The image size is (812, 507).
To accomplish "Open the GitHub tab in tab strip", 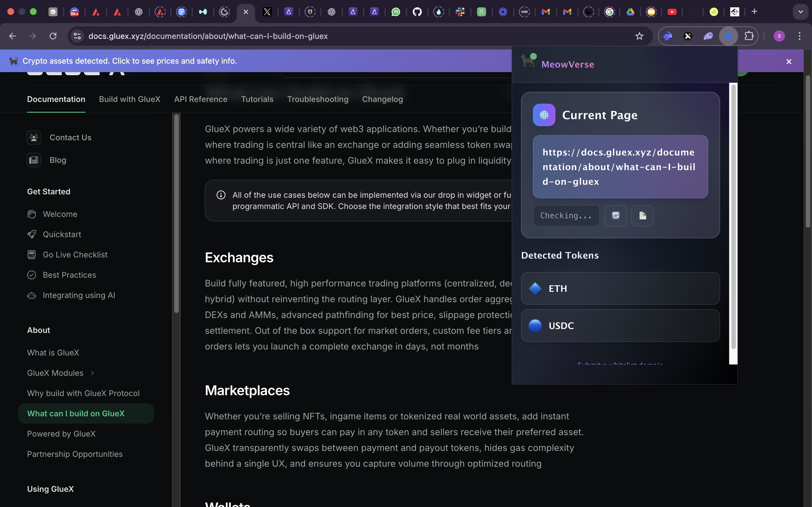I will (417, 12).
